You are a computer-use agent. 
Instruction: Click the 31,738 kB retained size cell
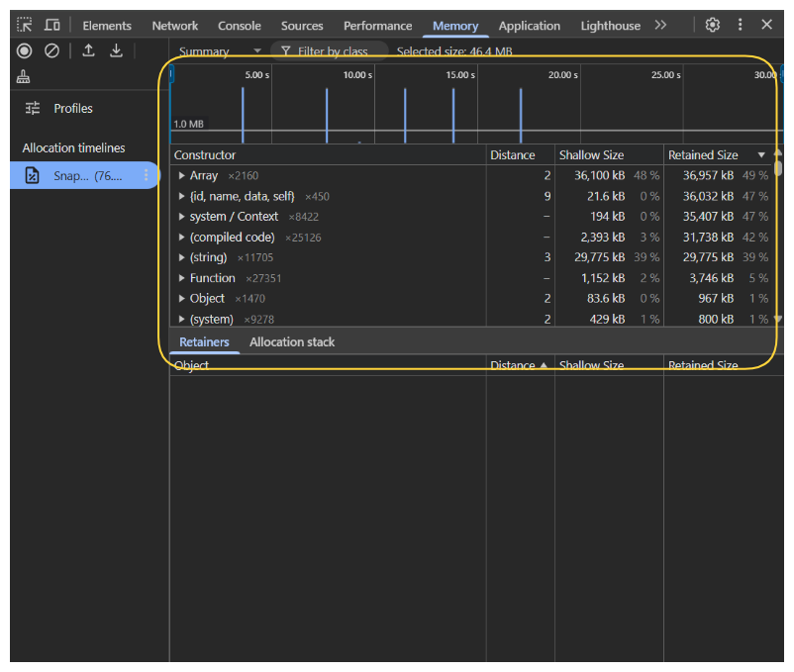coord(708,238)
